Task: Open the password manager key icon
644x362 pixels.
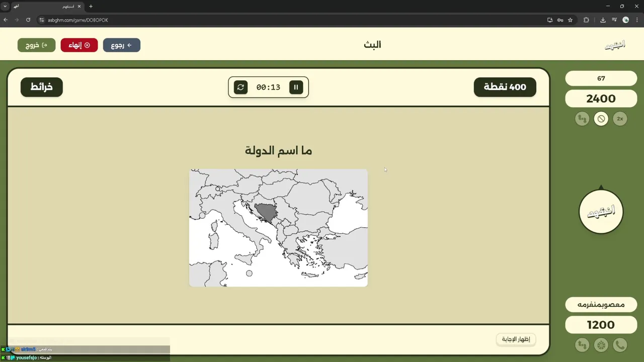Action: click(560, 20)
